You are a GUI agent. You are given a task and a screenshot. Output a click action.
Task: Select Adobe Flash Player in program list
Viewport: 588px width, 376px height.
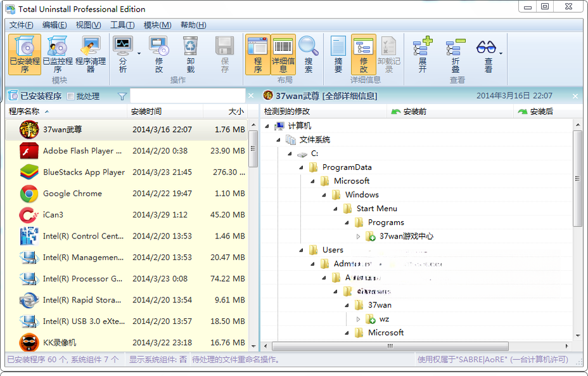[127, 151]
